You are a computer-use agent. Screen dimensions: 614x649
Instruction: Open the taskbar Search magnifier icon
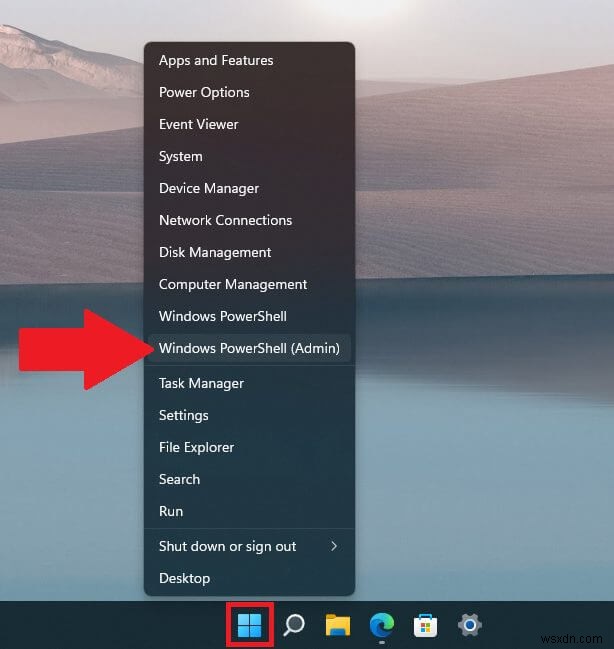point(294,625)
